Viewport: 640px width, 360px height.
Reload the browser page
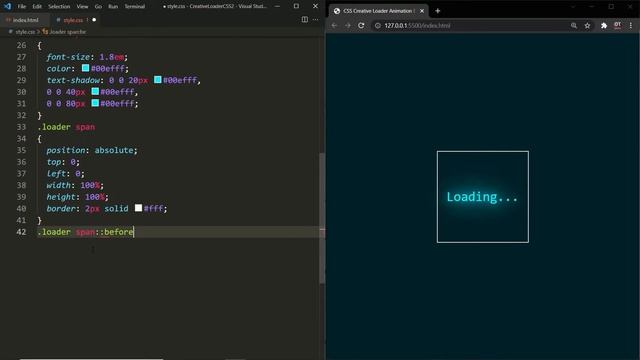click(x=361, y=25)
